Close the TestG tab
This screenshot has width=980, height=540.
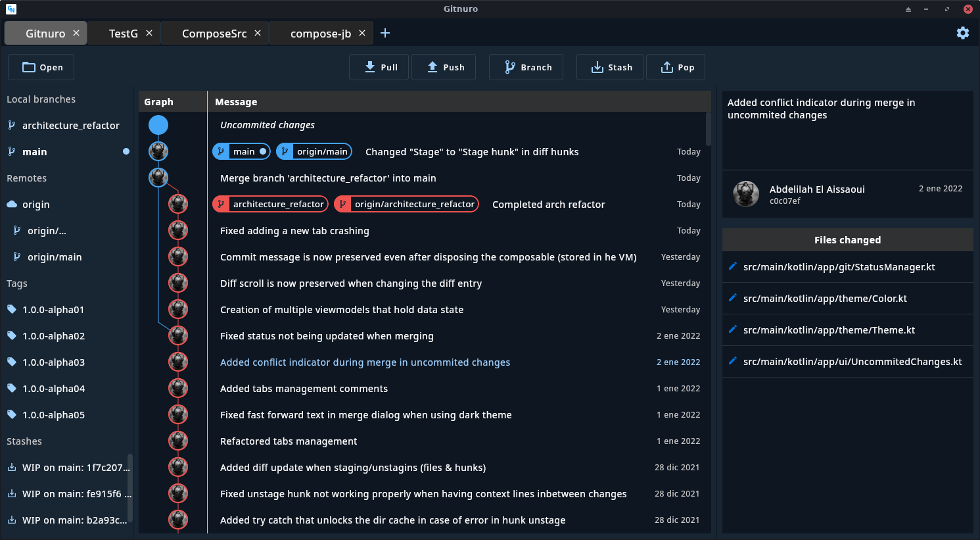149,33
